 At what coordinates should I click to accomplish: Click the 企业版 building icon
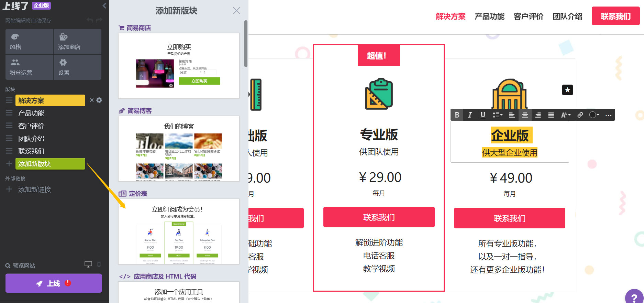click(x=510, y=95)
